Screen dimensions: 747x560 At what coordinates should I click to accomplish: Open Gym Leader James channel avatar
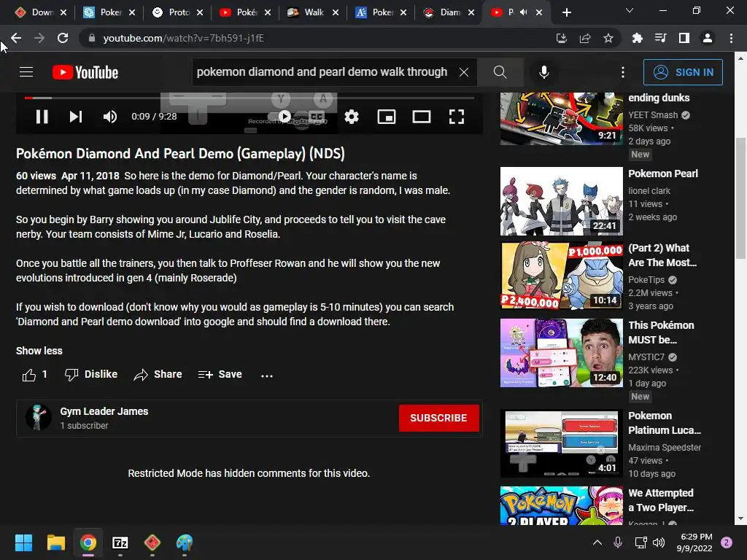pyautogui.click(x=39, y=418)
